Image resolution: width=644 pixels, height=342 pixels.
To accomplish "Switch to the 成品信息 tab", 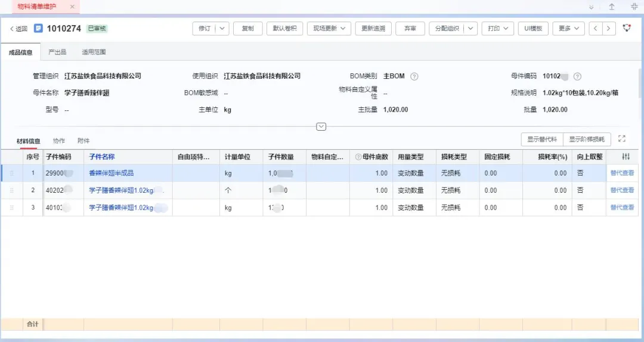I will coord(20,52).
